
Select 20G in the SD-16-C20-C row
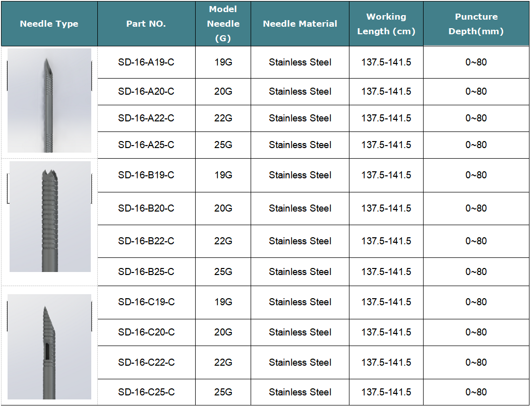point(223,332)
